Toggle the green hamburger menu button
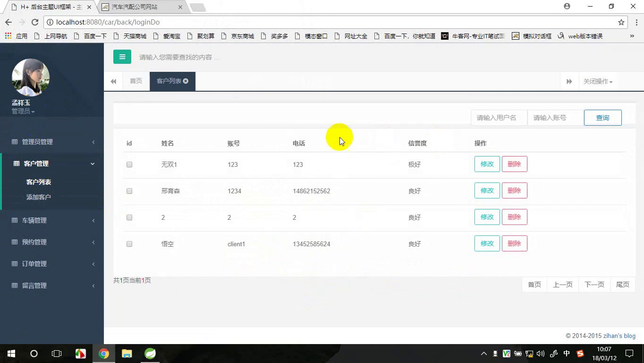Screen dimensions: 644x363 122,57
